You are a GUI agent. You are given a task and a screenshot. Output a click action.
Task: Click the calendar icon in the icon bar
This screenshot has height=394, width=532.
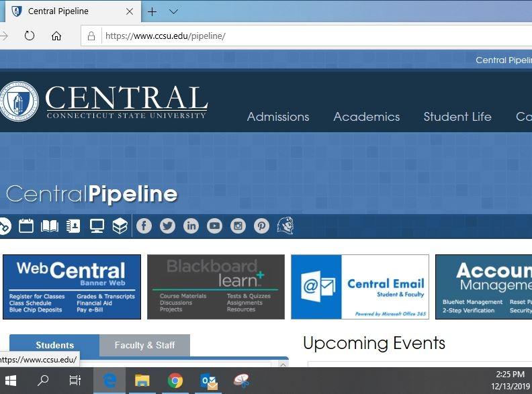point(26,226)
